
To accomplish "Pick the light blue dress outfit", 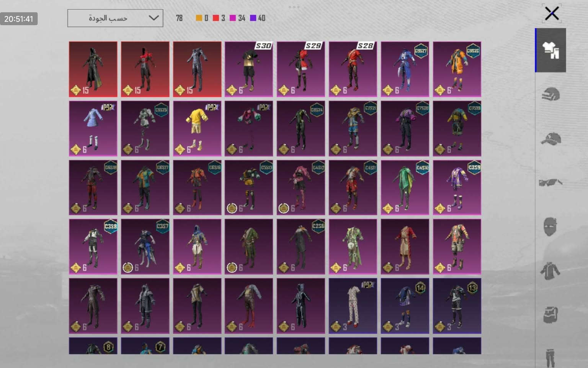I will (93, 128).
